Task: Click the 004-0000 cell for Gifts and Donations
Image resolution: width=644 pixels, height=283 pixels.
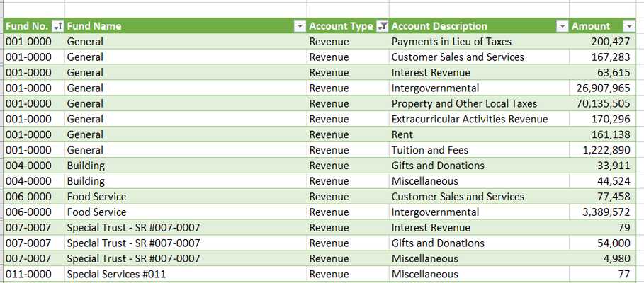Action: (x=34, y=166)
